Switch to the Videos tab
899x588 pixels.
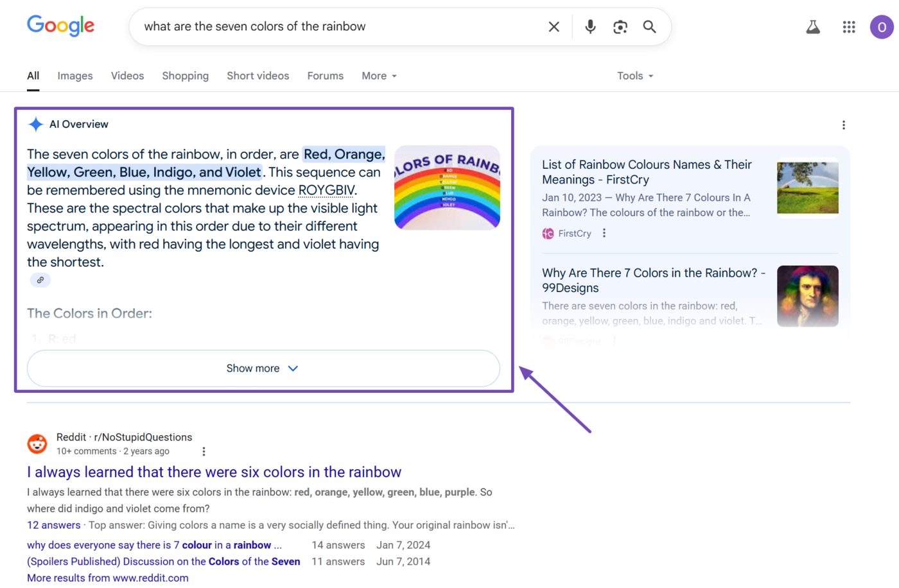pos(127,76)
